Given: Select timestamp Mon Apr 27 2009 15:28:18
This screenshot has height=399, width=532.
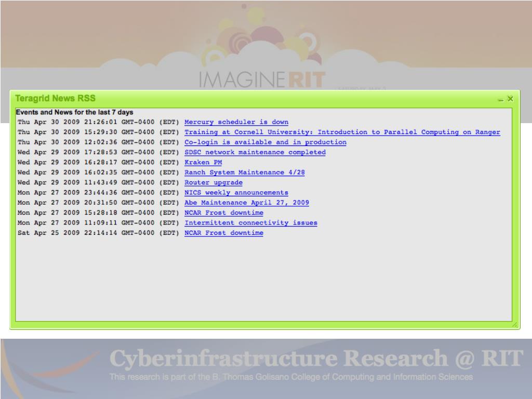Looking at the screenshot, I should 98,213.
